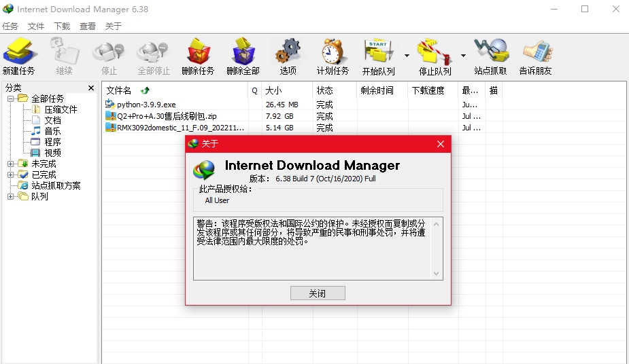This screenshot has width=629, height=364.
Task: Sort by the Transfer Rate (下载速度) column header
Action: click(x=433, y=90)
